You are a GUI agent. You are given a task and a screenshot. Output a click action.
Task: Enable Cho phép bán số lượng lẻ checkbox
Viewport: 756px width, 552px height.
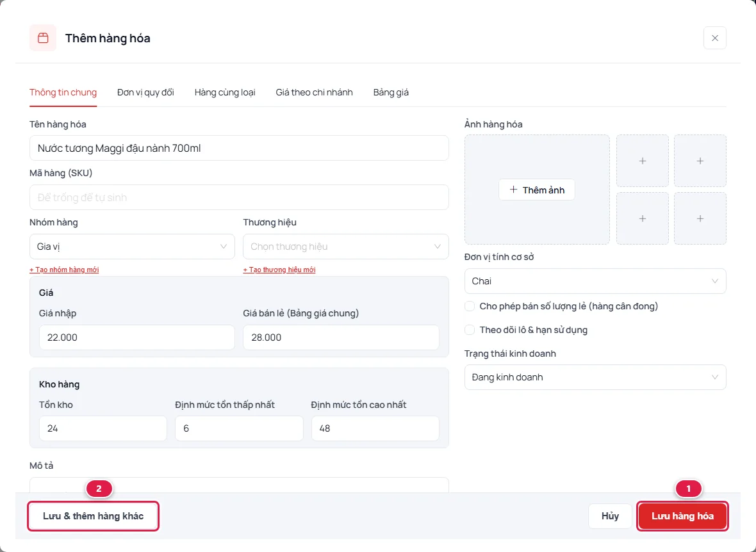coord(469,306)
